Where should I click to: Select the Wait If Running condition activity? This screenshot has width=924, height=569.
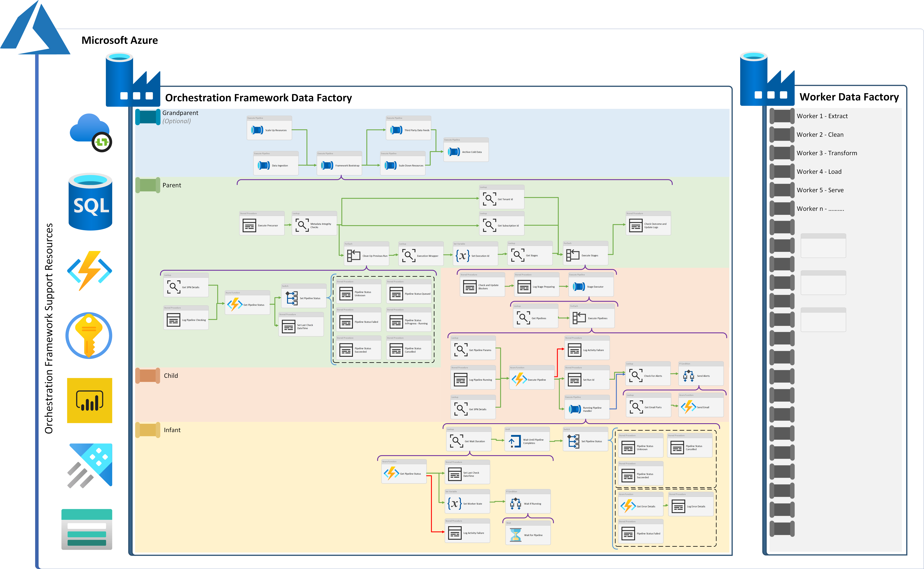(528, 502)
